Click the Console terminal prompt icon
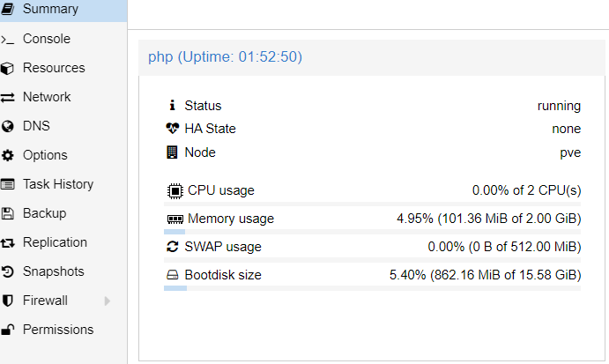Screen dimensions: 609x364 coord(7,40)
